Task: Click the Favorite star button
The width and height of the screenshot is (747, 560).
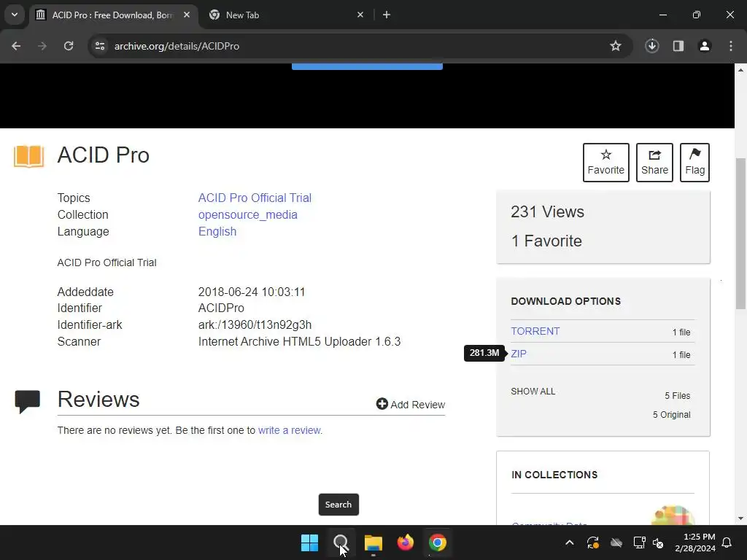Action: coord(605,163)
